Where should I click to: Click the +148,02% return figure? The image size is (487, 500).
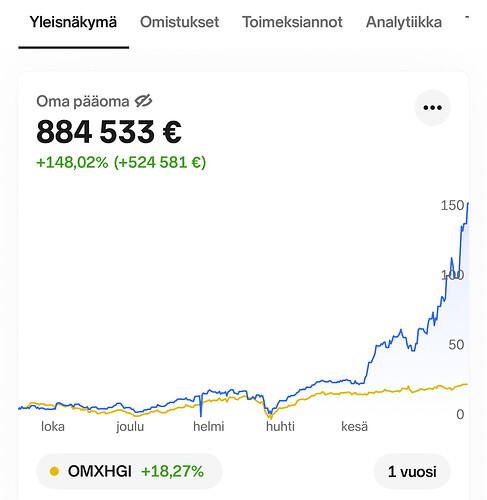(x=72, y=163)
